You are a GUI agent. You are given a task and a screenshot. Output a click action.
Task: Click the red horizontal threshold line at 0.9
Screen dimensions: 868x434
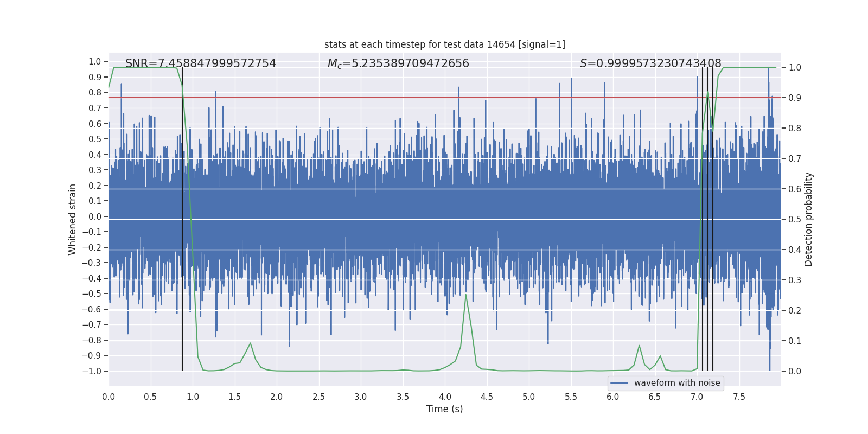click(x=444, y=98)
